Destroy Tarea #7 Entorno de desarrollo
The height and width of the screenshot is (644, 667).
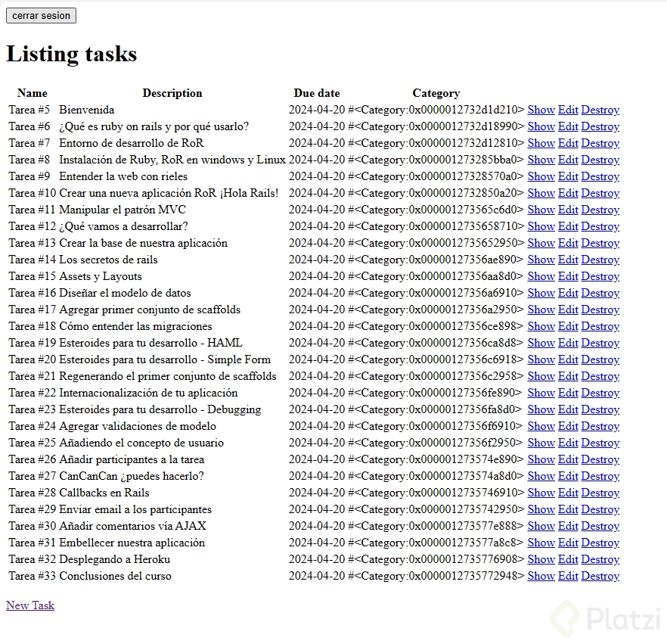point(600,143)
